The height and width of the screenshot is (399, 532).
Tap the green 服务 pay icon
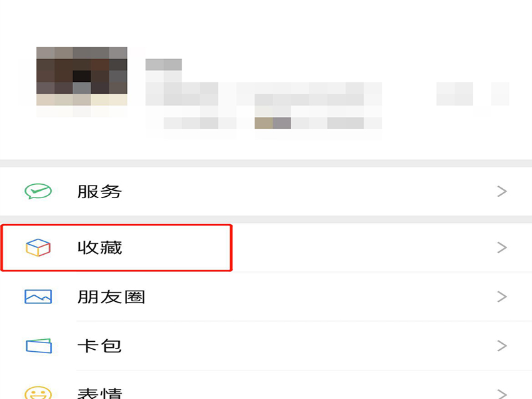[38, 192]
